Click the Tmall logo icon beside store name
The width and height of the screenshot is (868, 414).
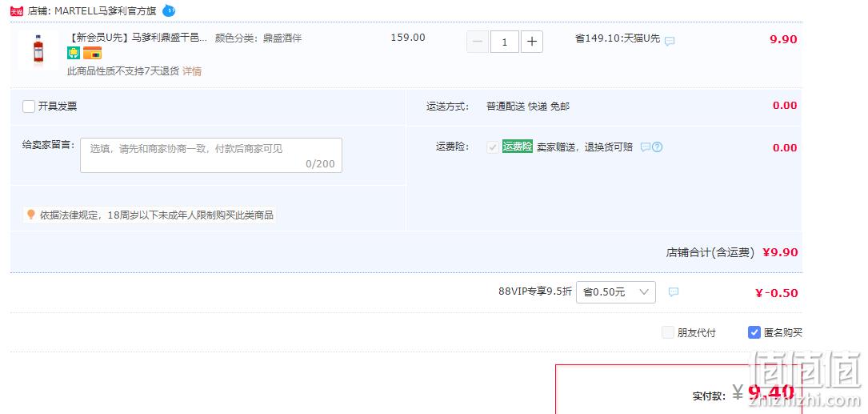point(17,11)
